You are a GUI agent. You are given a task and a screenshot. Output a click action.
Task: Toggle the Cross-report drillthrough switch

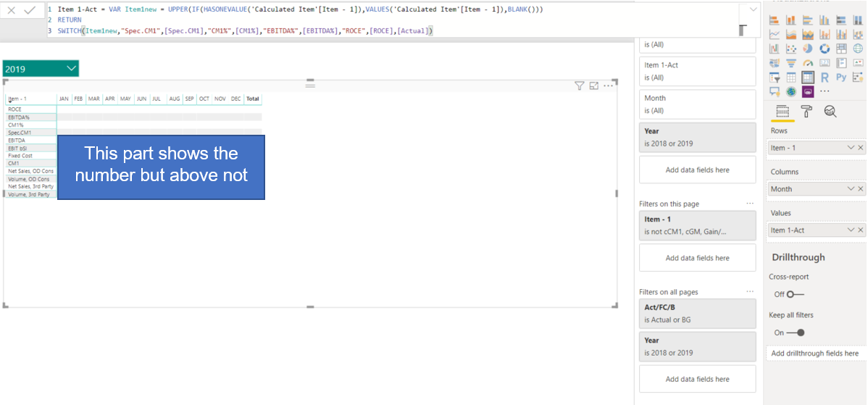coord(796,294)
